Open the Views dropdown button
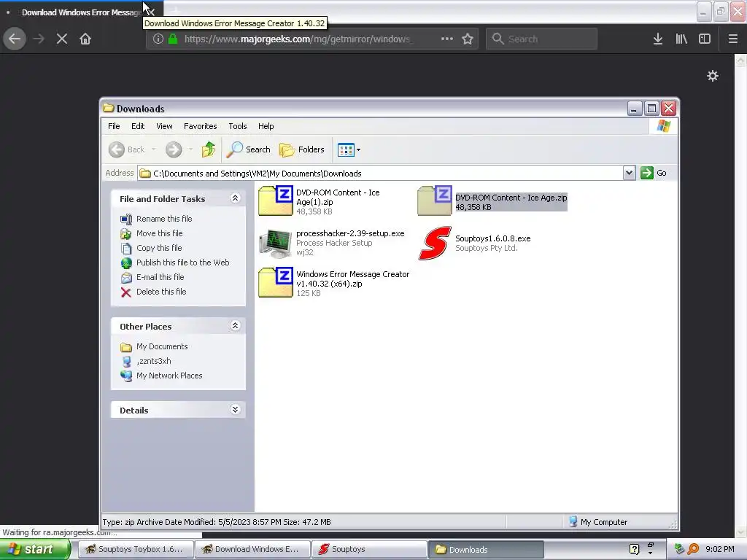 (x=349, y=149)
